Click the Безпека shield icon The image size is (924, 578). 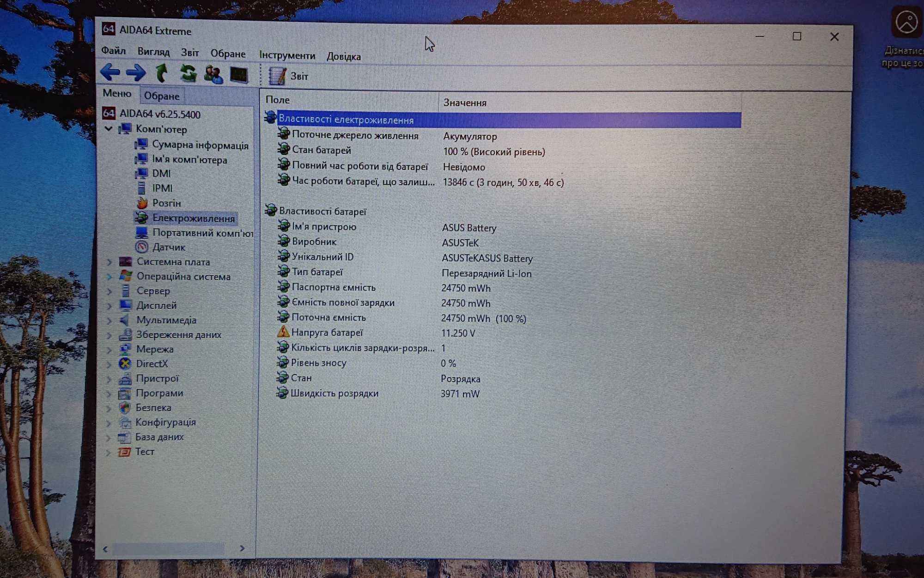pos(125,408)
